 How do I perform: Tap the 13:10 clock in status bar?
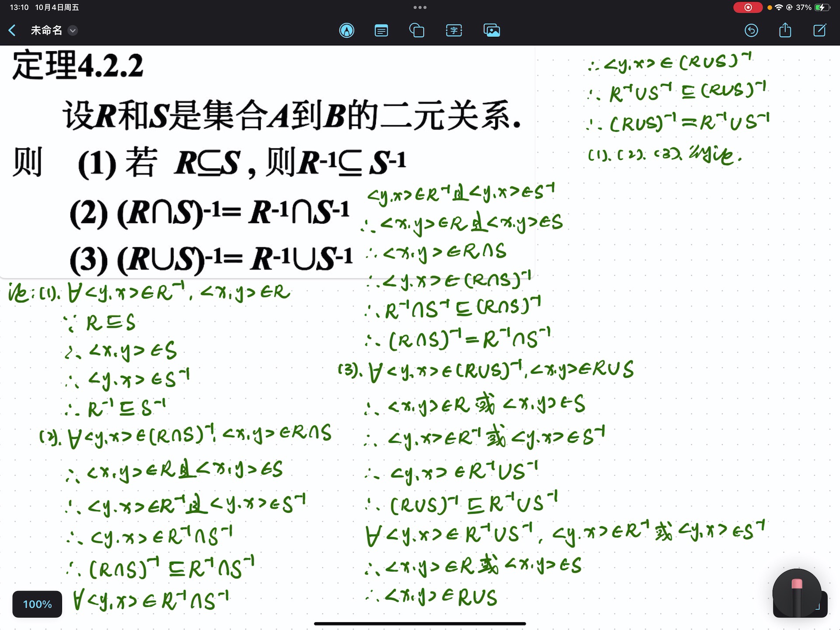tap(19, 7)
